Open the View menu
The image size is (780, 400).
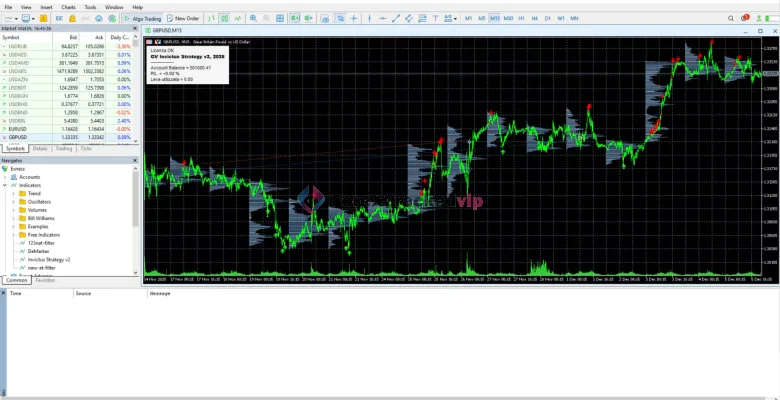(x=26, y=7)
